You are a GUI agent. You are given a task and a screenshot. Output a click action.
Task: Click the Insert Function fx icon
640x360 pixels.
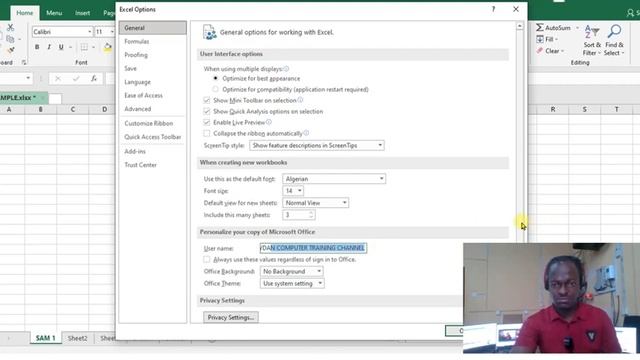tap(94, 78)
